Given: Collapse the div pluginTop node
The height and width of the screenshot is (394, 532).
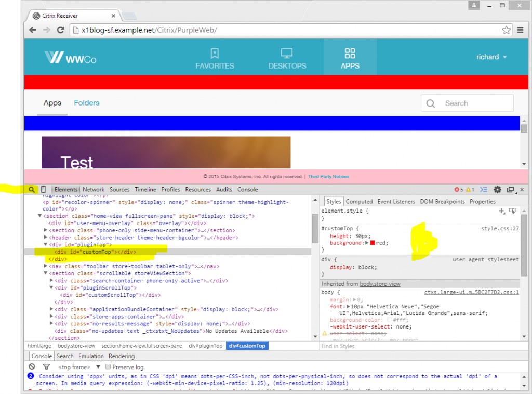Looking at the screenshot, I should coord(46,244).
